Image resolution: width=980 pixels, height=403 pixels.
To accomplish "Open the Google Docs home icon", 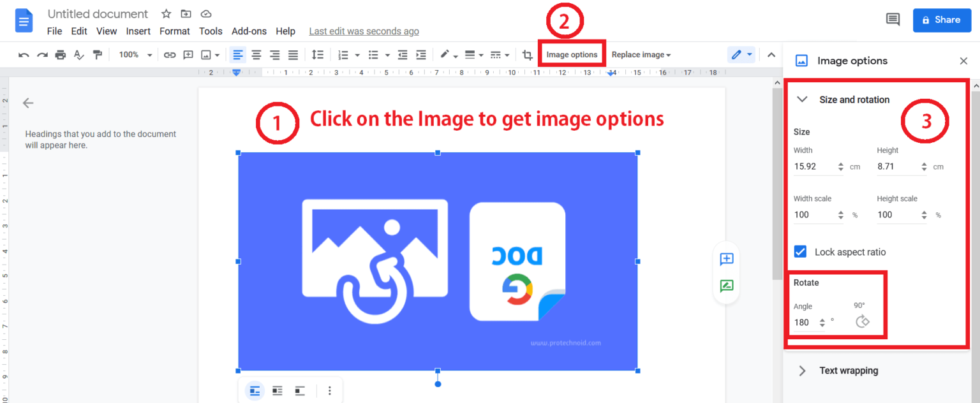I will click(x=24, y=21).
